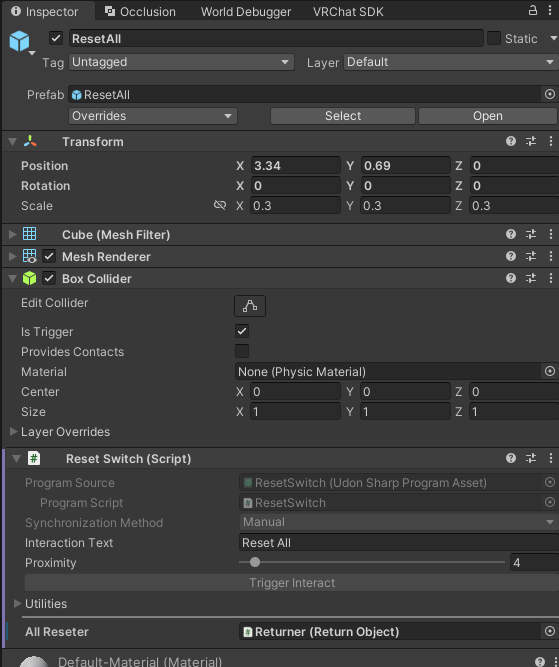Click the Transform component icon
Viewport: 559px width, 667px height.
pos(30,141)
